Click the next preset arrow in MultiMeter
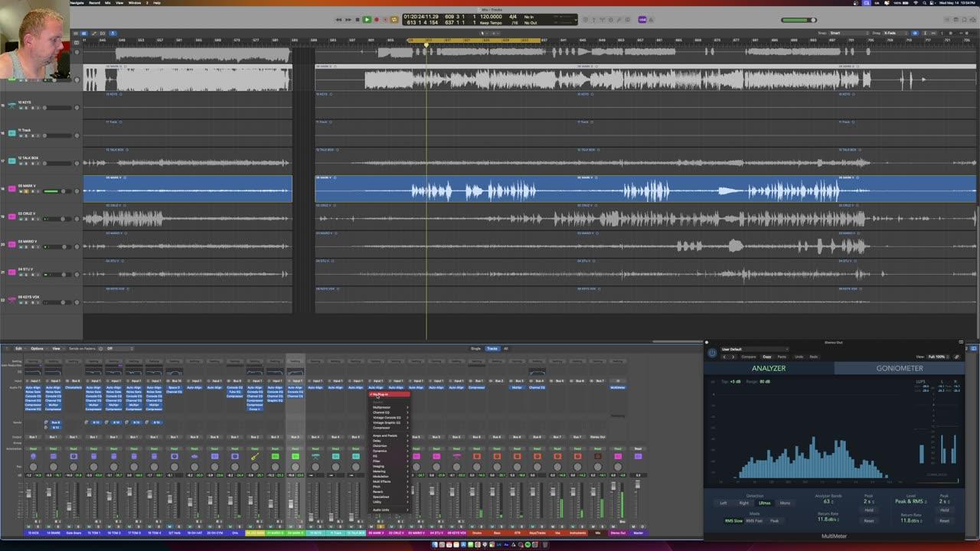 [733, 357]
